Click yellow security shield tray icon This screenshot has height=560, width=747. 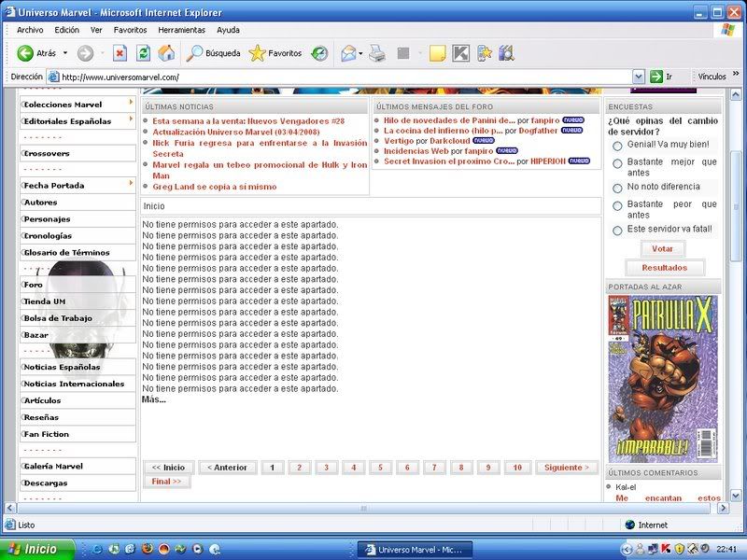pos(680,549)
